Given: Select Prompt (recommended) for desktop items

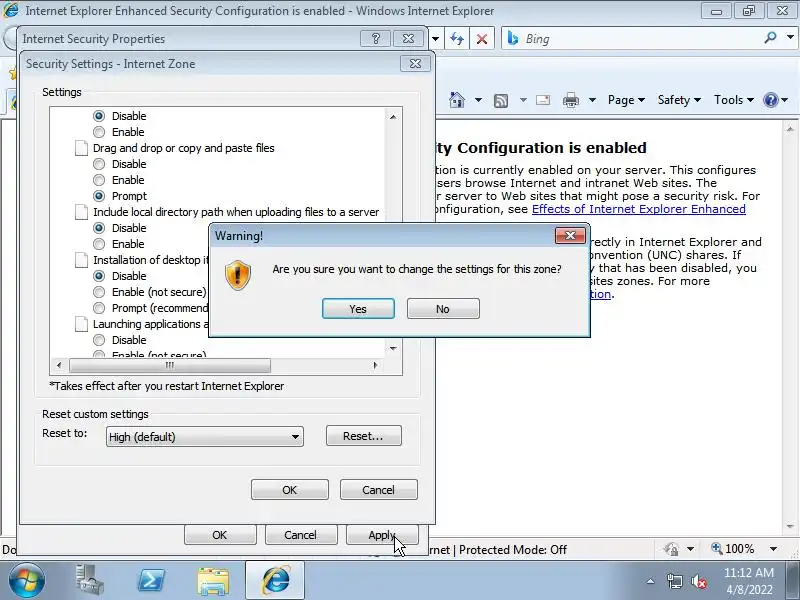Looking at the screenshot, I should click(99, 308).
